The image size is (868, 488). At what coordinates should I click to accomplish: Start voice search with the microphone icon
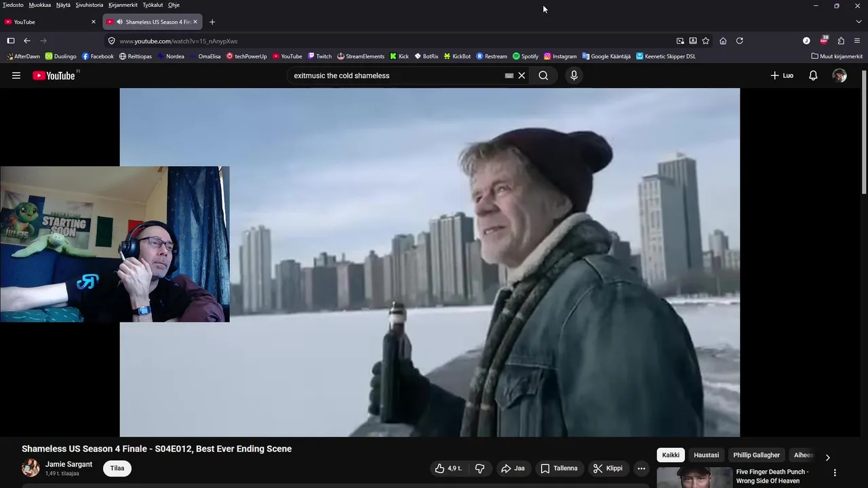pos(574,76)
